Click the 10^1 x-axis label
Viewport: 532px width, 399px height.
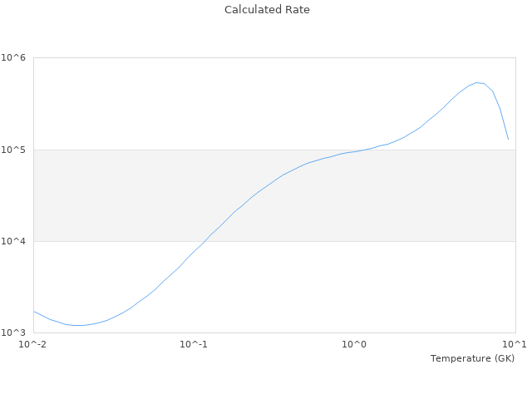[515, 344]
